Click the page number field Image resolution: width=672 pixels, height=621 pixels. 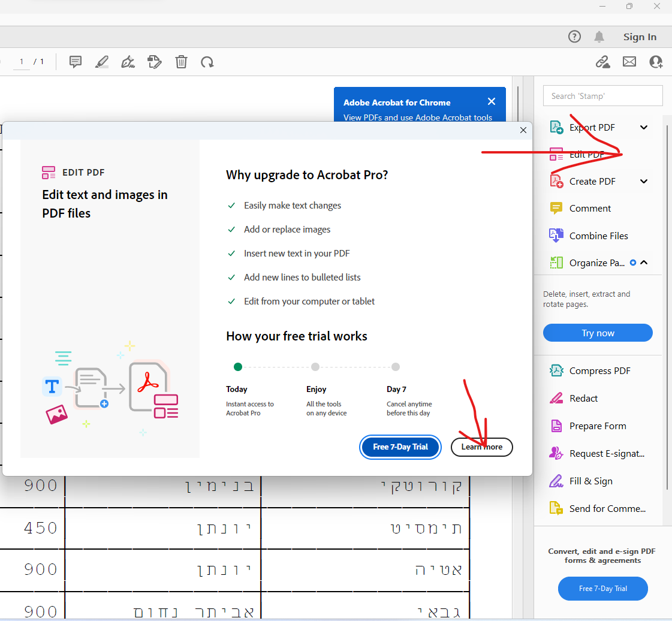[x=22, y=62]
